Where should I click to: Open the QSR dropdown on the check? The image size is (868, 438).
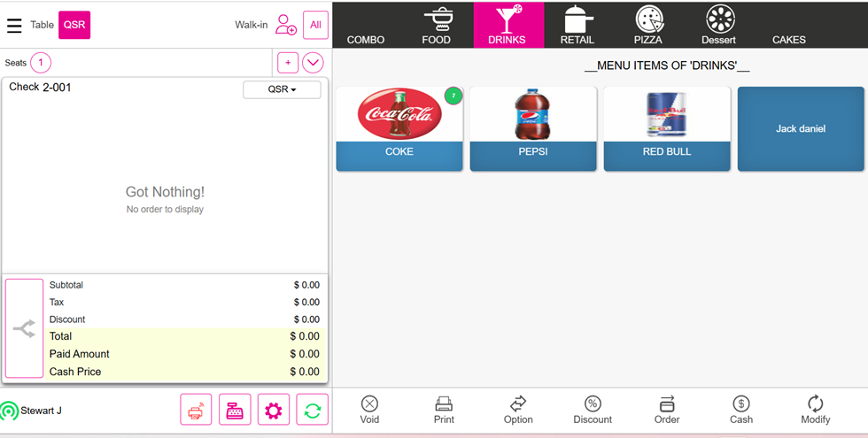(x=282, y=89)
